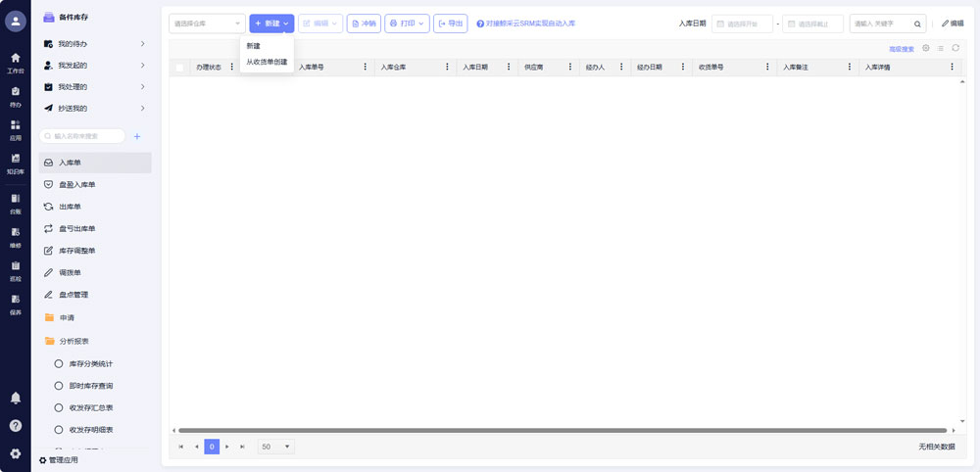The height and width of the screenshot is (472, 980).
Task: Open the 维修 icon in left rail
Action: coord(15,235)
